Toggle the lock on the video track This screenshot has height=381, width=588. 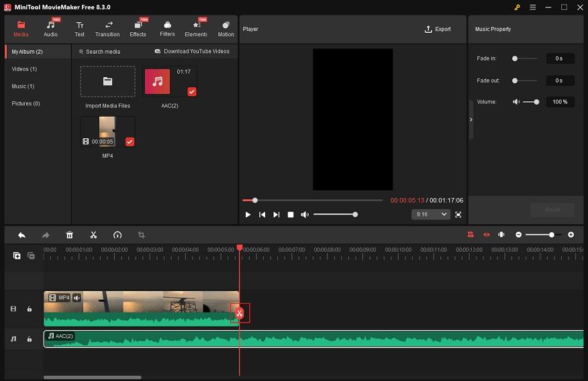click(x=30, y=309)
